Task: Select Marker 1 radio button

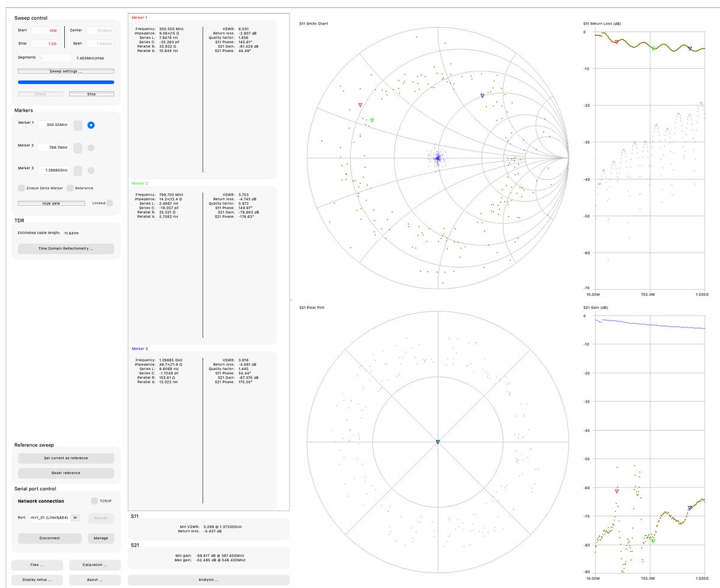Action: coord(91,125)
